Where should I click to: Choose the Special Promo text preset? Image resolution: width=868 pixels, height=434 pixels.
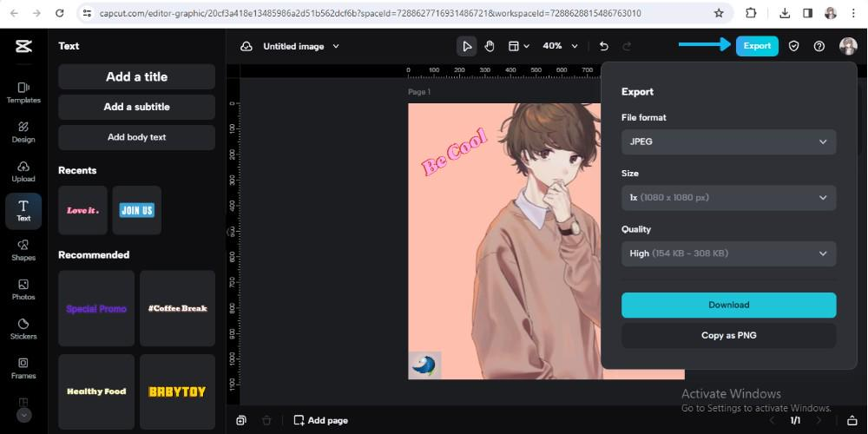coord(96,308)
